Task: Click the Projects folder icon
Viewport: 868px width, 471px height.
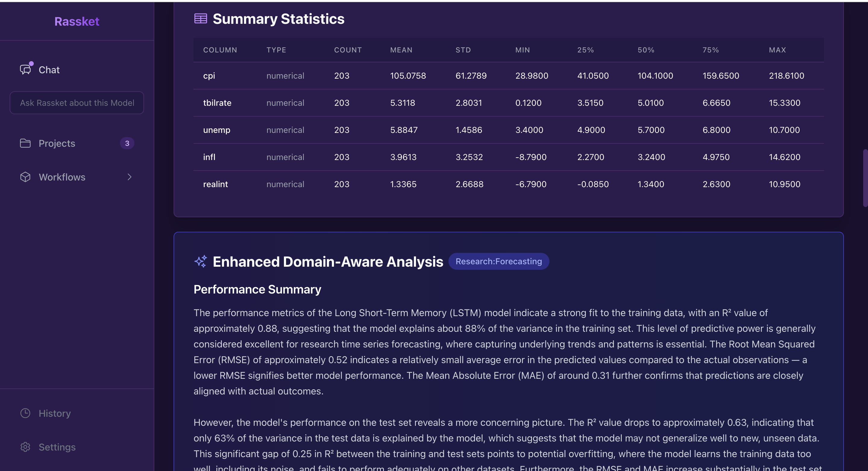Action: pyautogui.click(x=25, y=143)
